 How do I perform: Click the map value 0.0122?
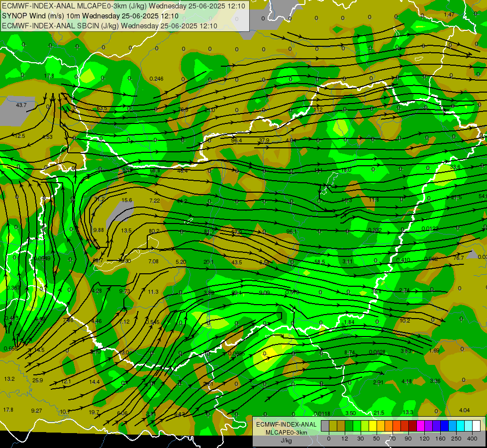(430, 228)
